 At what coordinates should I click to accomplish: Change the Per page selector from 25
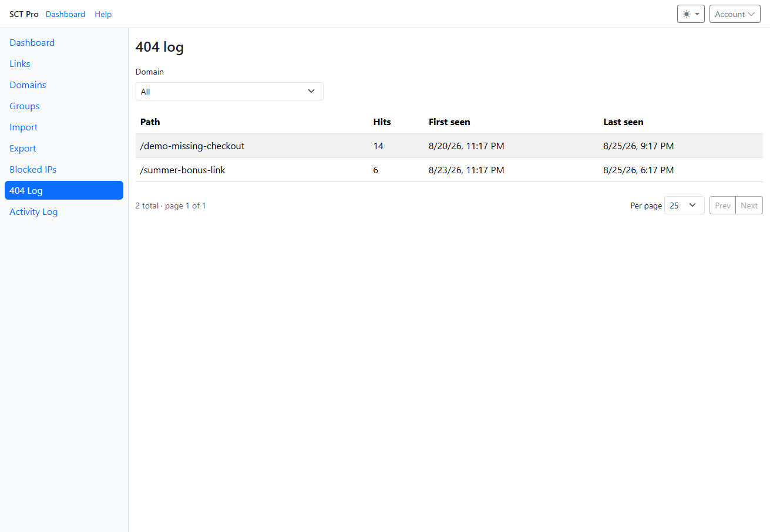[x=684, y=206]
